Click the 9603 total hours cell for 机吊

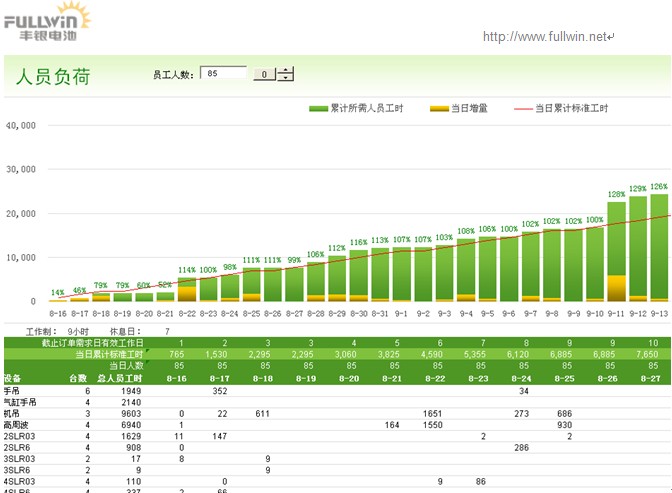coord(132,413)
